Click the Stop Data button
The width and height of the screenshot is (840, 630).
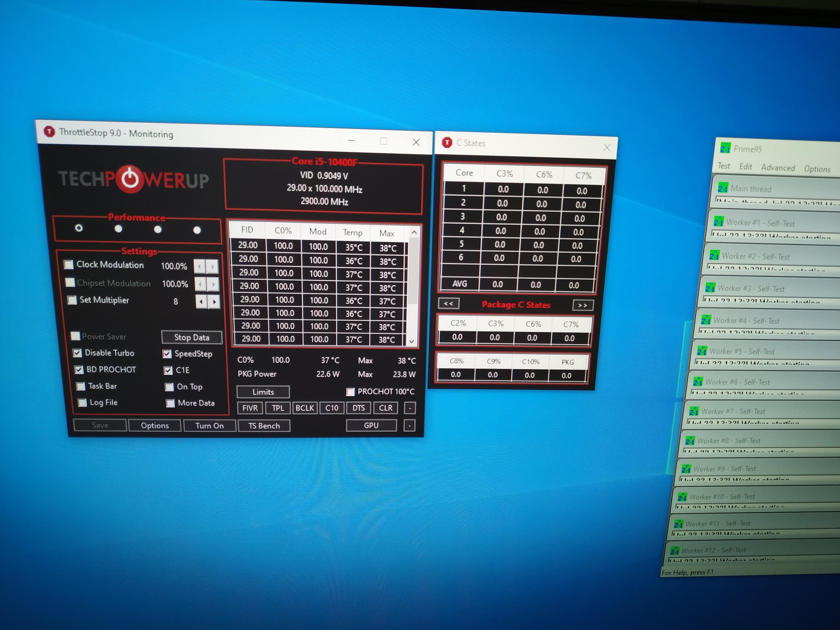(191, 337)
